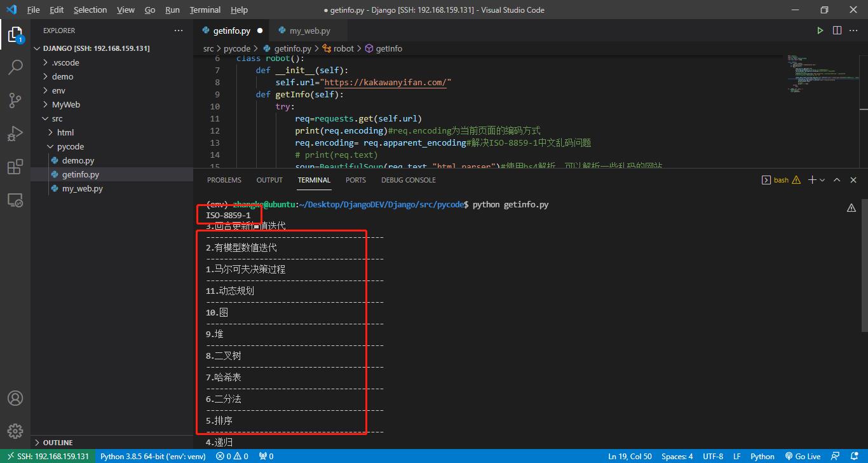Collapse the pycode folder
Viewport: 868px width, 463px height.
click(x=112, y=146)
